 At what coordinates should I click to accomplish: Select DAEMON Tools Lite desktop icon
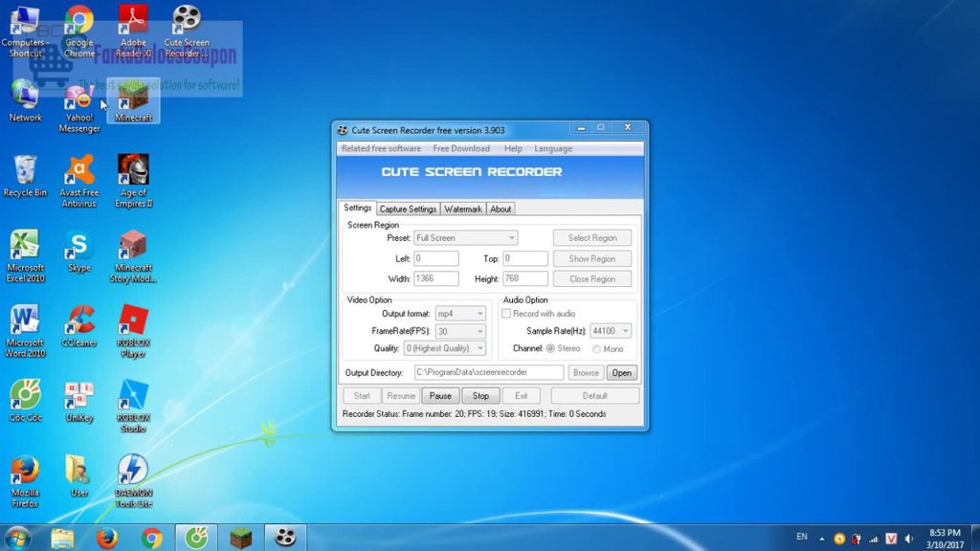(133, 481)
